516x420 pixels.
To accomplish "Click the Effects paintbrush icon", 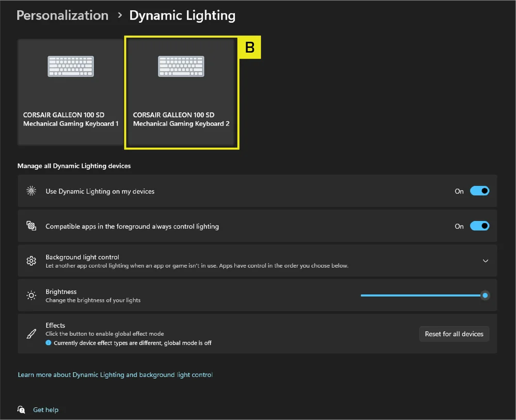I will (31, 334).
